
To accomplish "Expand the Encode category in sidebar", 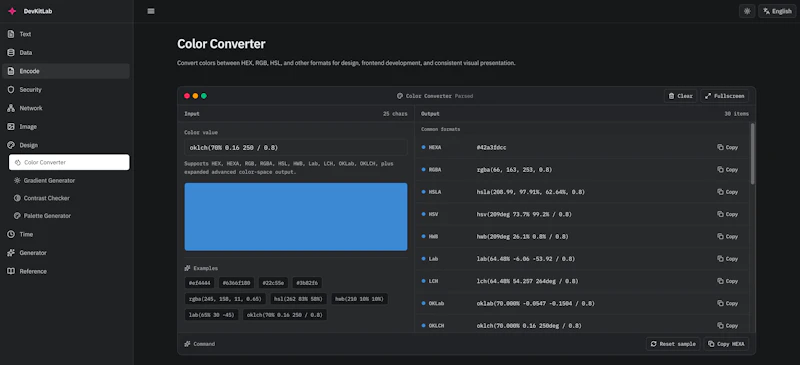I will coord(66,71).
